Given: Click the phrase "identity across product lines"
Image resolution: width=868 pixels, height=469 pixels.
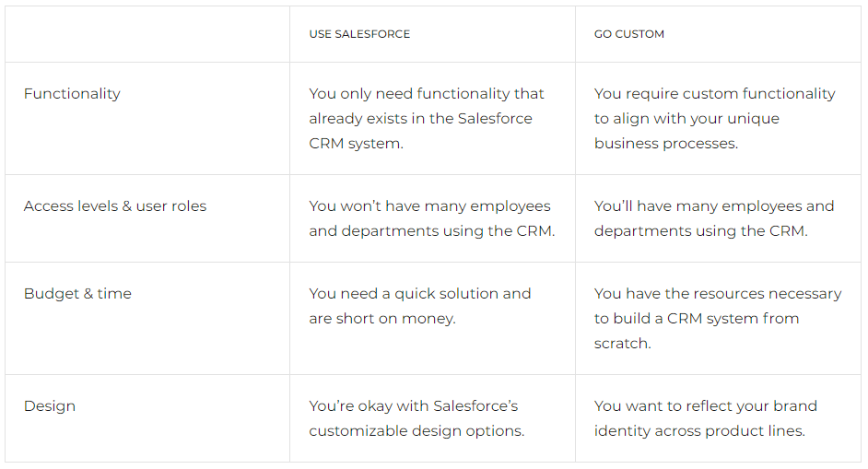Looking at the screenshot, I should 699,431.
